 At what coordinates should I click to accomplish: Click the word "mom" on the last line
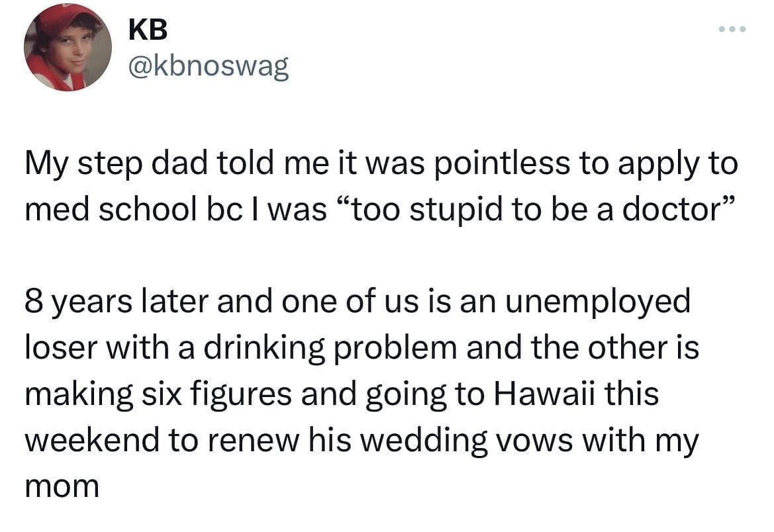tap(62, 486)
